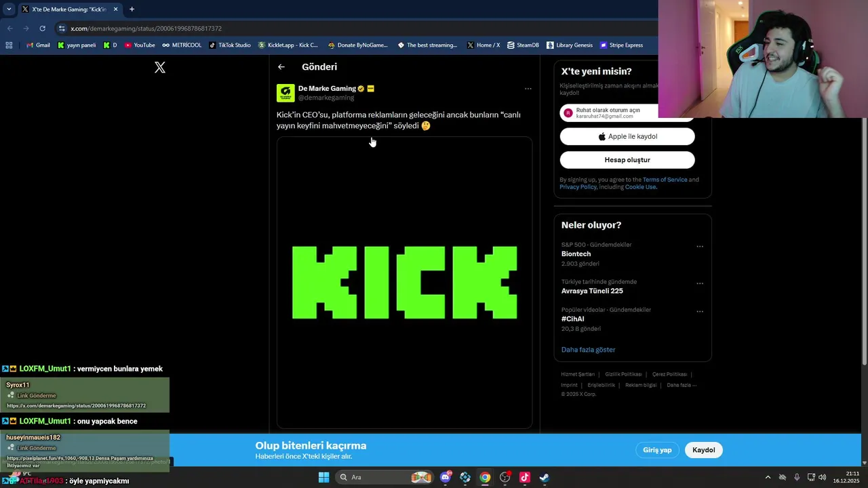
Task: Go back using the Gönderi back arrow
Action: tap(281, 67)
